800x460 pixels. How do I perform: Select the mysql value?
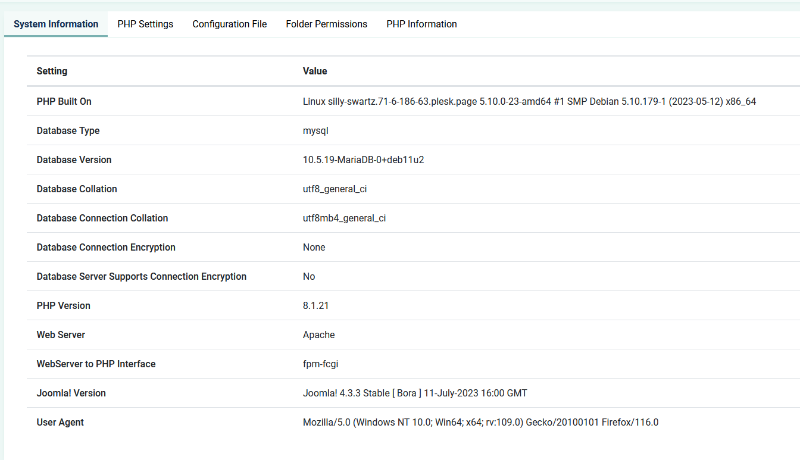click(x=315, y=131)
